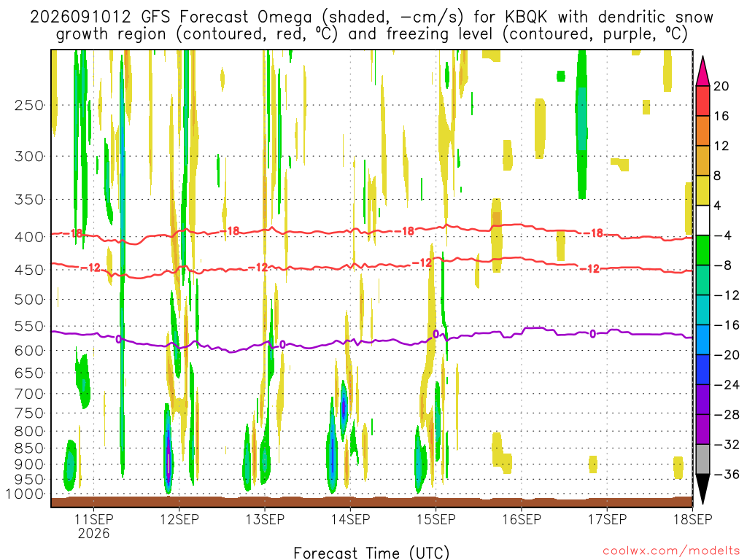Click the red -18 contour label near 13SEP
Image resolution: width=747 pixels, height=560 pixels.
tap(232, 231)
